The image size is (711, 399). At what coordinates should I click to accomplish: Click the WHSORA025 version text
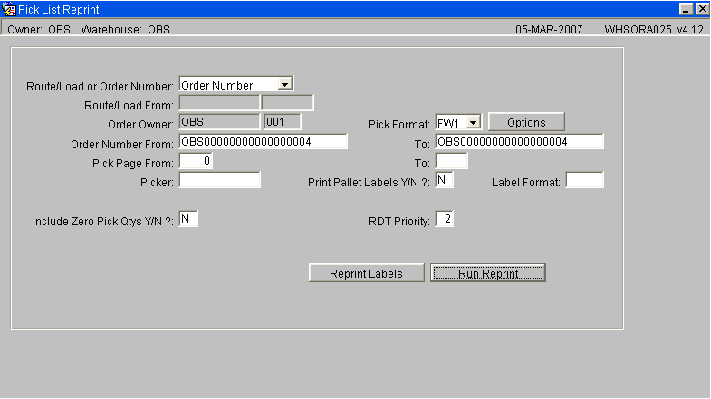(654, 30)
